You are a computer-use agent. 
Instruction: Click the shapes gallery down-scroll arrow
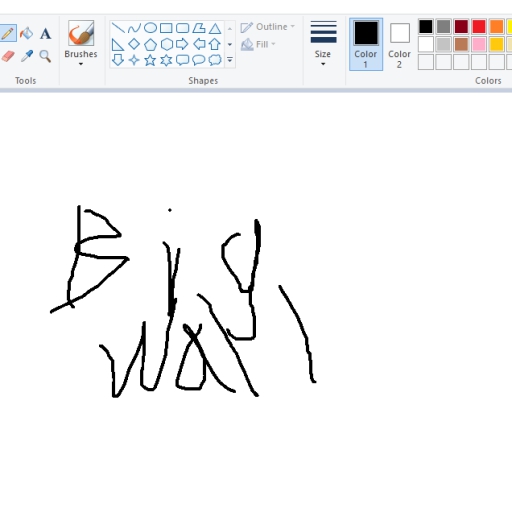click(x=230, y=44)
